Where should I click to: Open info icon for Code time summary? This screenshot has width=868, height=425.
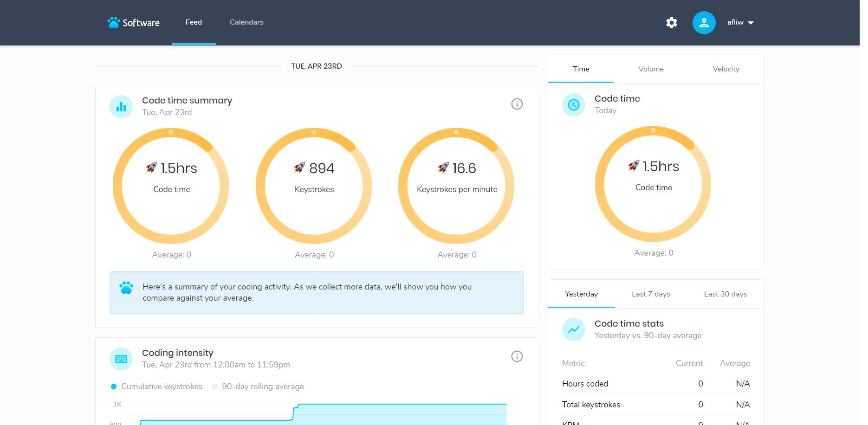[x=517, y=104]
